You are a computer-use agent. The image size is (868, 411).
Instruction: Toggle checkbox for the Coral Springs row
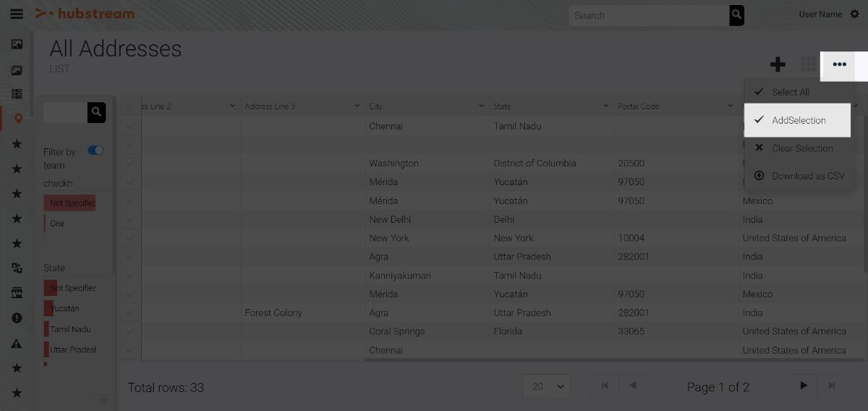[129, 331]
